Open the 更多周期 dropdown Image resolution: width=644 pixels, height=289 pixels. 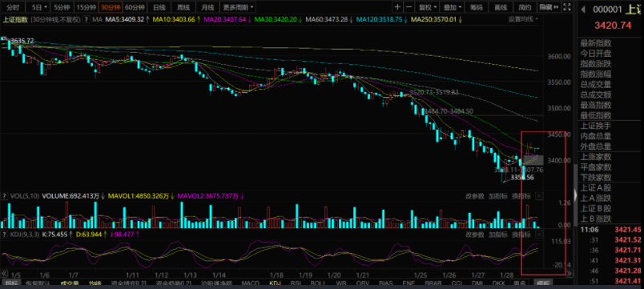(x=238, y=7)
